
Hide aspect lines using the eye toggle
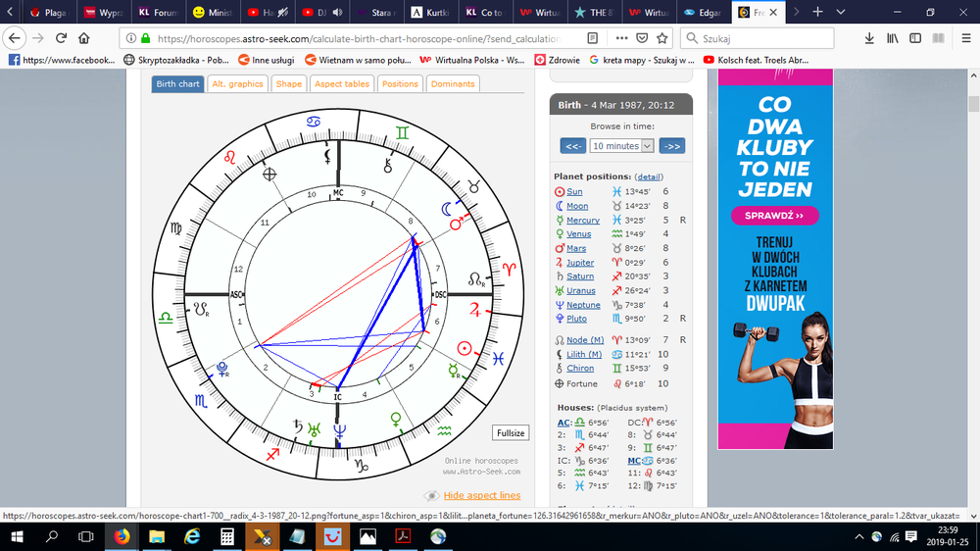431,496
